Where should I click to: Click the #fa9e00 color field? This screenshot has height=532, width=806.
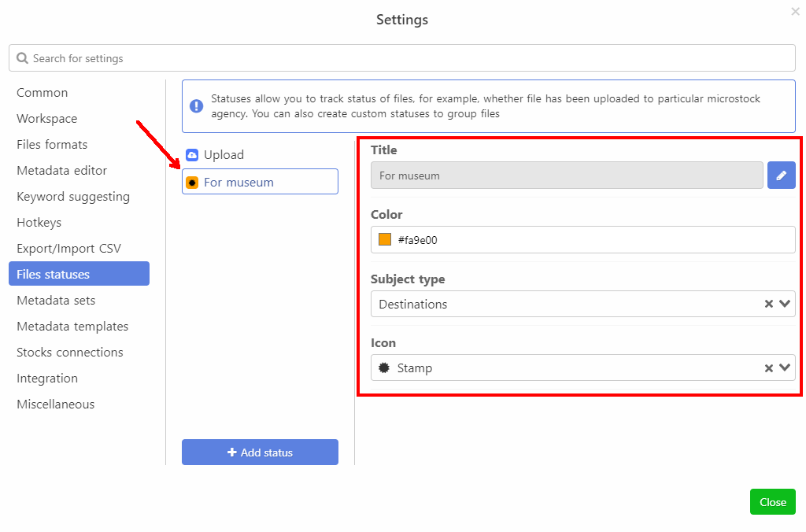pyautogui.click(x=583, y=239)
